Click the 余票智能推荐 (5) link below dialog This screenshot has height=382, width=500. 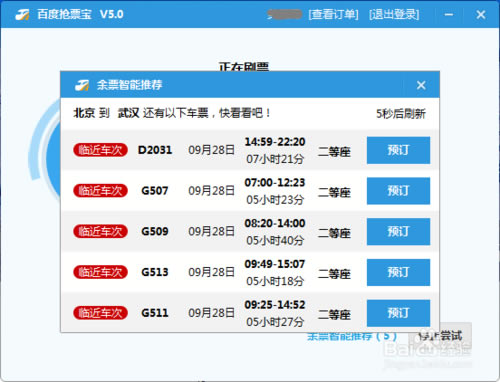(x=352, y=336)
